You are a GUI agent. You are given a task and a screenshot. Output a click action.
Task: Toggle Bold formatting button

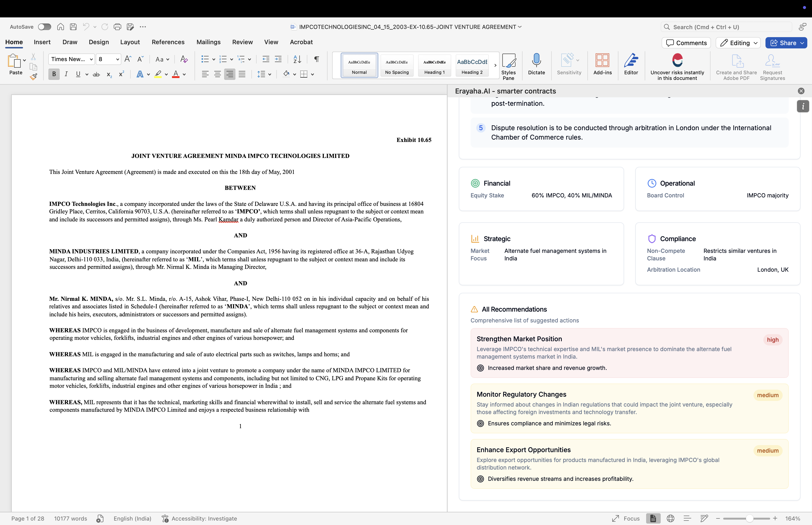54,74
